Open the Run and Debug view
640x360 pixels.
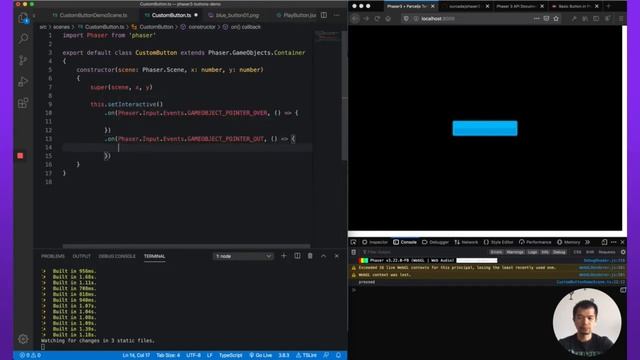coord(23,81)
